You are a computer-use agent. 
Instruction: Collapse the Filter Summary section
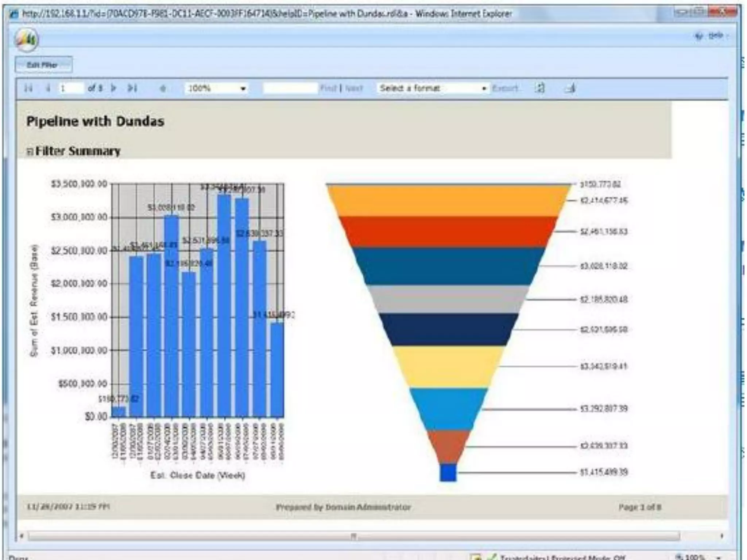tap(30, 152)
